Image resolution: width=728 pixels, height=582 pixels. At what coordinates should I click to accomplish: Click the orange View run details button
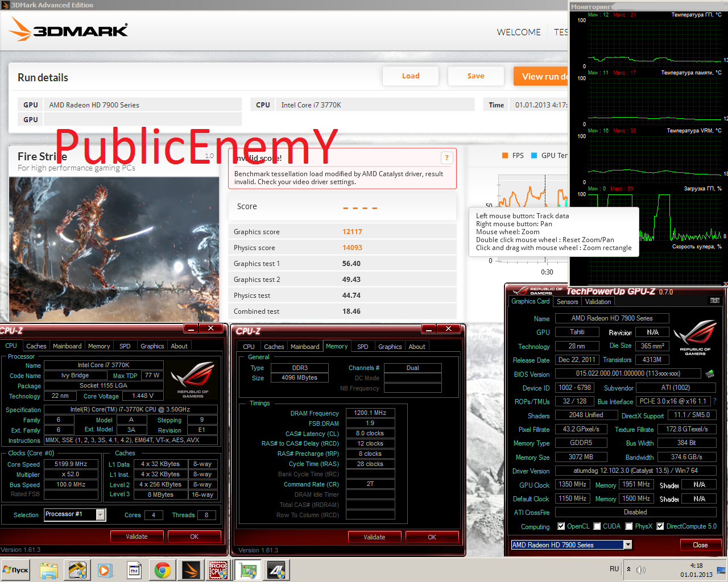point(541,76)
